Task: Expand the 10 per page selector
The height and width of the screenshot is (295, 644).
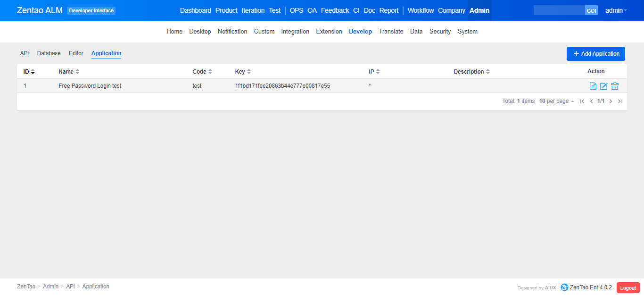Action: click(x=556, y=101)
